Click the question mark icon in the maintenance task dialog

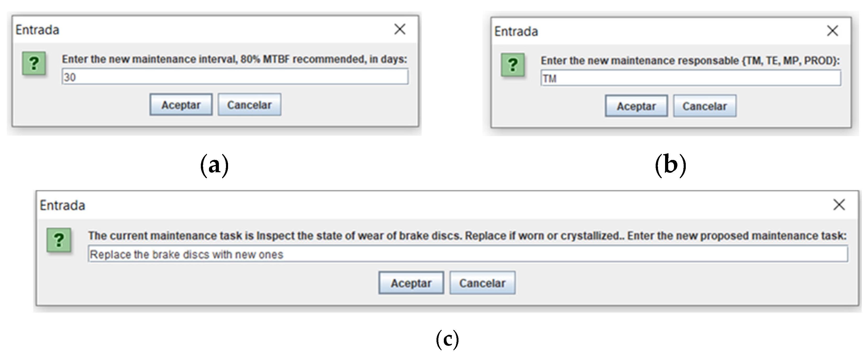[59, 240]
